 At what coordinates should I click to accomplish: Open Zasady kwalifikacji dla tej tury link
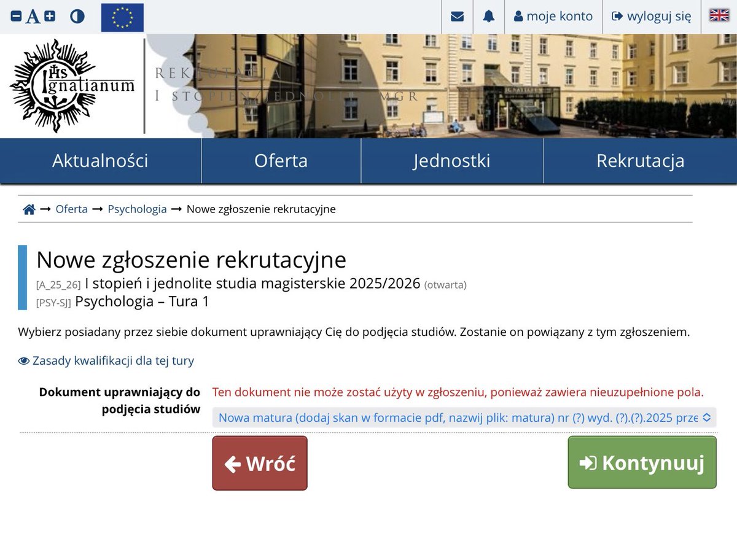tap(106, 360)
